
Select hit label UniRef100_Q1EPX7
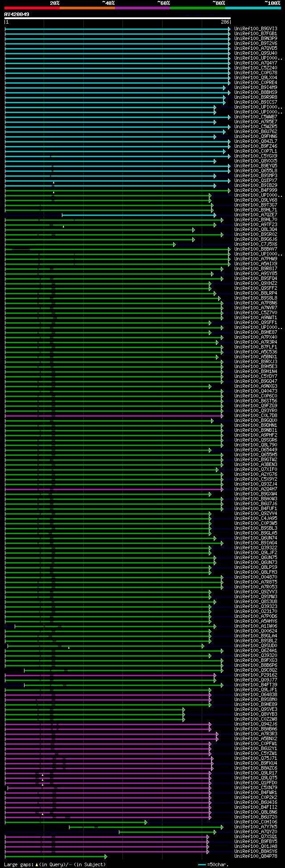click(x=256, y=181)
